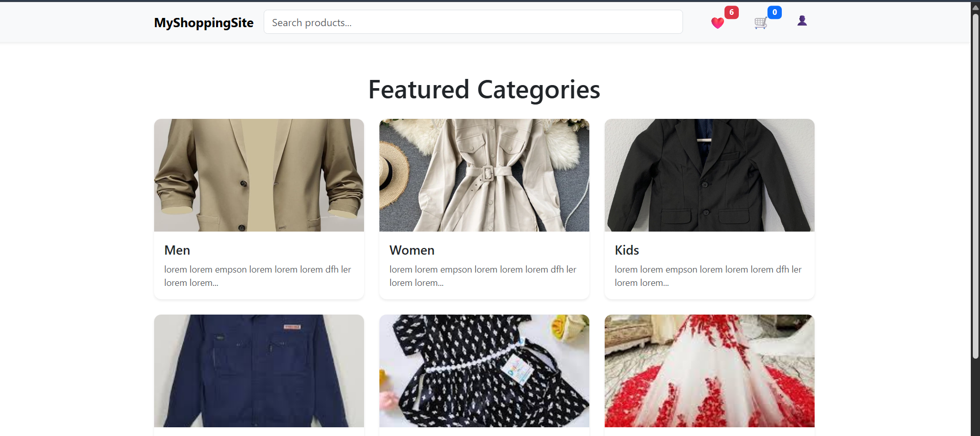Viewport: 980px width, 436px height.
Task: Click the Men category description text
Action: pos(258,276)
